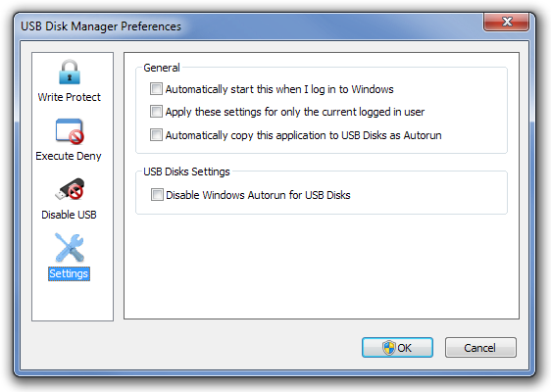Viewport: 551px width, 392px height.
Task: Click the Disable USB label
Action: click(x=69, y=215)
